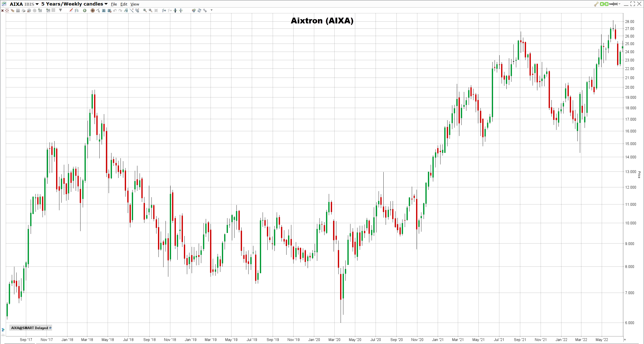Click the overlapping colored circles icon
Viewport: 644px width, 344px height.
193,10
